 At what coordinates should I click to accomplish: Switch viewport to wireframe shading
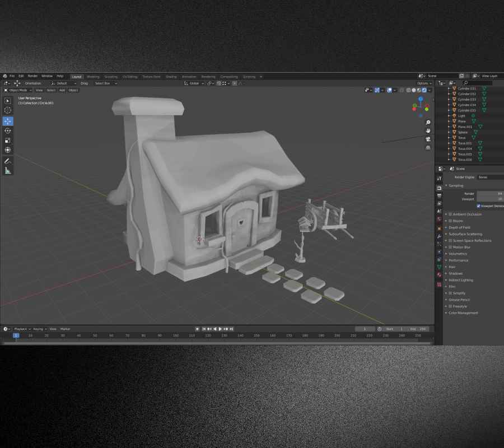(408, 90)
